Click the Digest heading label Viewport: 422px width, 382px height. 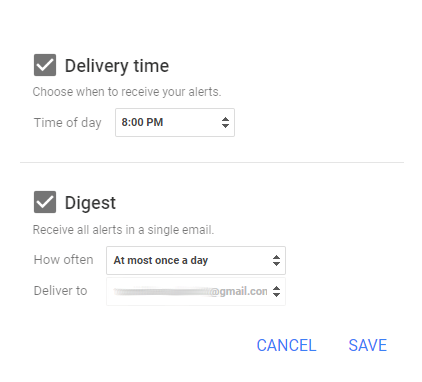pos(90,203)
